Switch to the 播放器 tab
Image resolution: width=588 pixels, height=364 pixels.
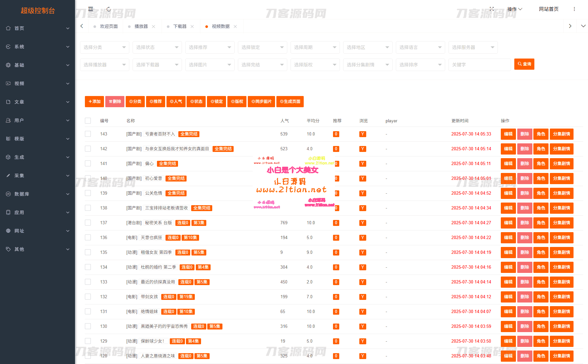(142, 26)
